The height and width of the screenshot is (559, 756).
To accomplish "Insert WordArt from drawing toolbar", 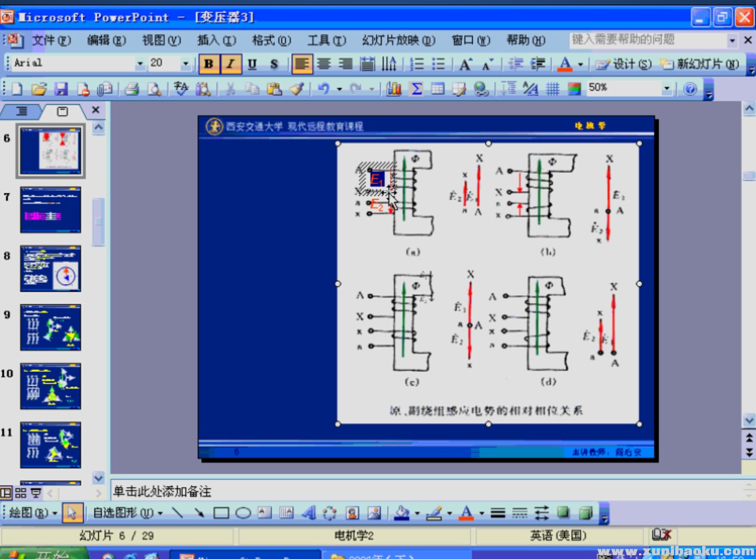I will click(x=308, y=513).
